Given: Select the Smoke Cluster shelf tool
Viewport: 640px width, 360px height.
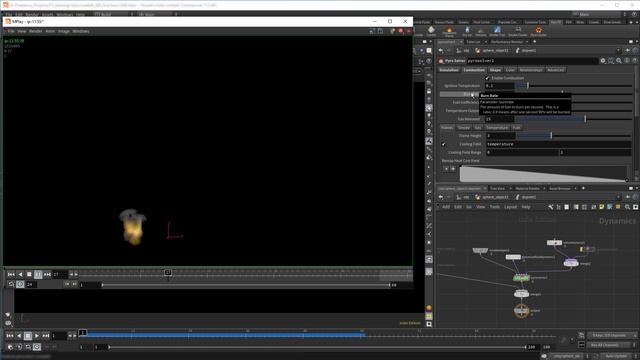Looking at the screenshot, I should point(518,31).
